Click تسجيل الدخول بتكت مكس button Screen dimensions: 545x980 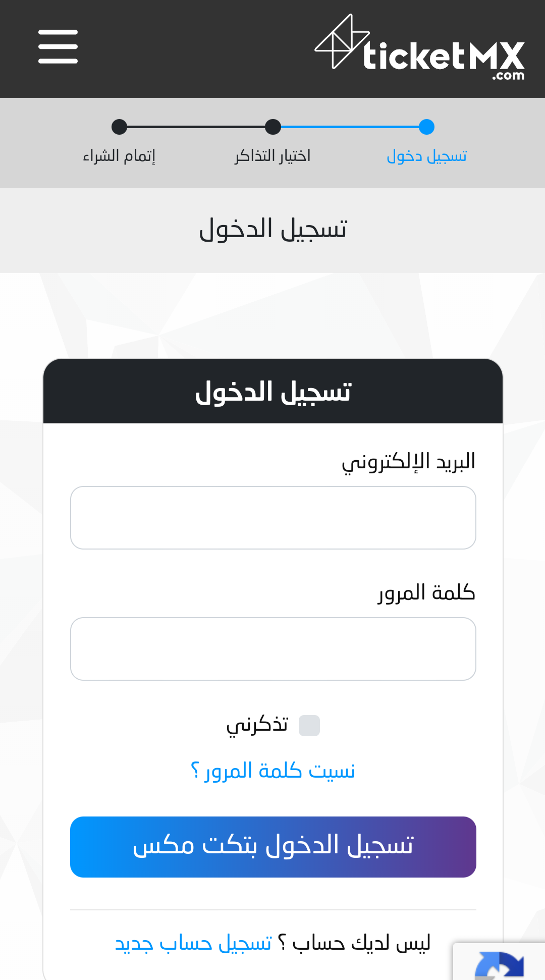[x=273, y=847]
